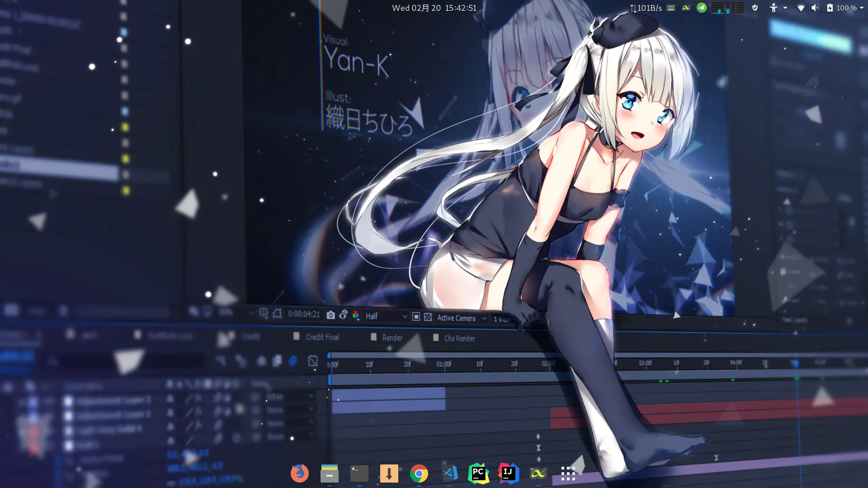
Task: Click the 101B/s network speed indicator
Action: 646,8
